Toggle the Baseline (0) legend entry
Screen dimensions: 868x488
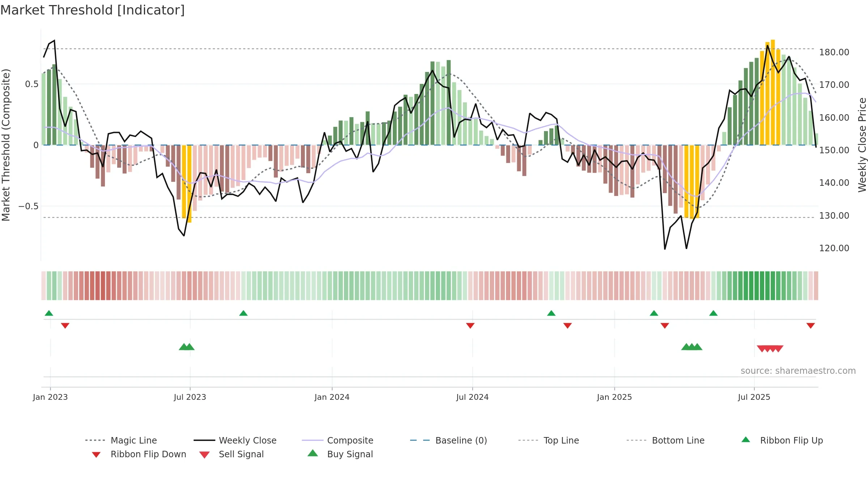[448, 440]
